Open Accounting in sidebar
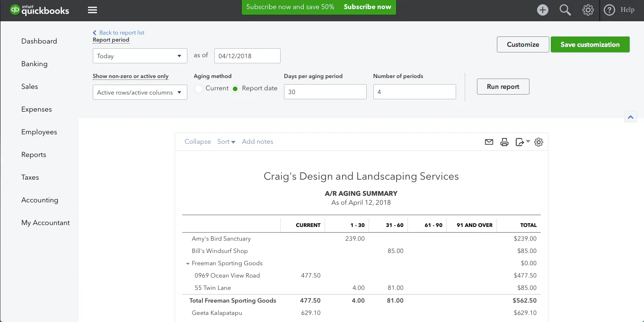Image resolution: width=644 pixels, height=322 pixels. (x=40, y=200)
